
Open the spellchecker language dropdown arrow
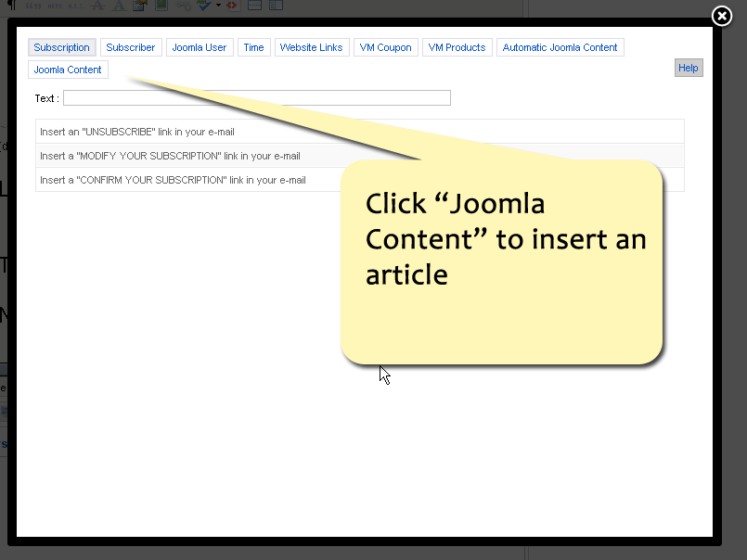tap(217, 6)
